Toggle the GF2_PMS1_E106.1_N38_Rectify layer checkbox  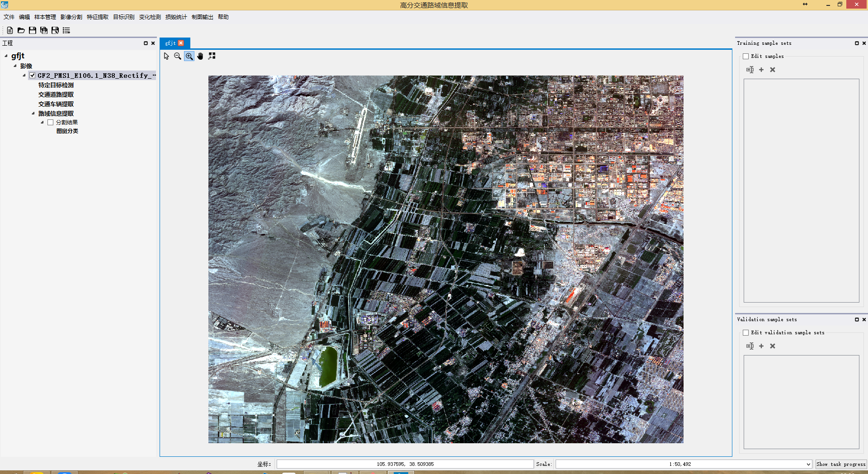coord(33,76)
